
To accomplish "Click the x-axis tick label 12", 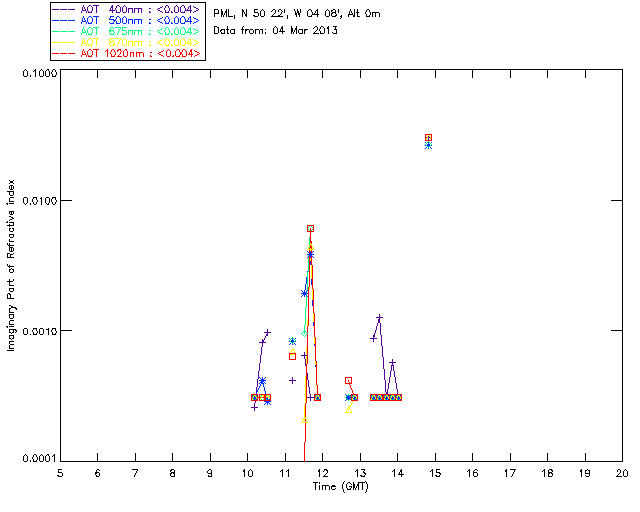I will (322, 473).
